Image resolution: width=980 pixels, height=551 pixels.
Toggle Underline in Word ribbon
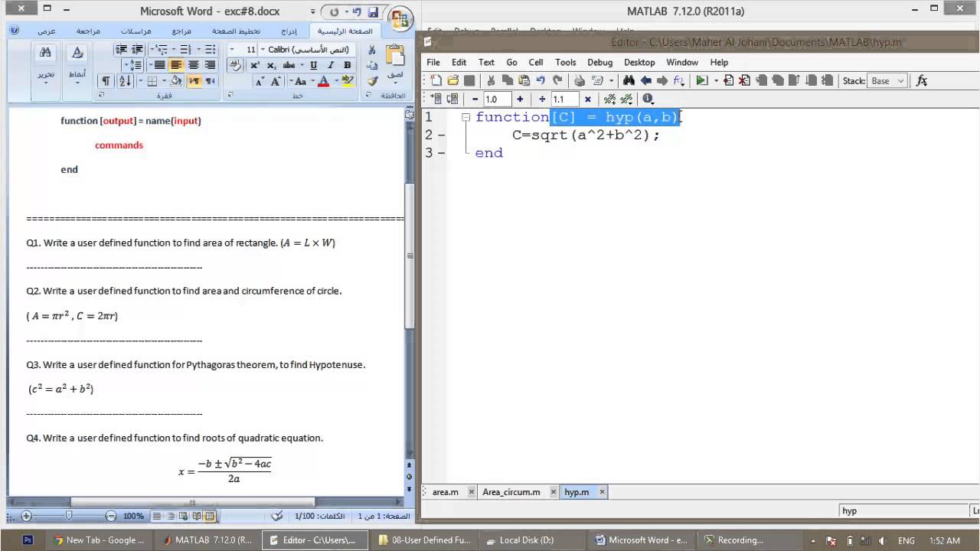(313, 65)
